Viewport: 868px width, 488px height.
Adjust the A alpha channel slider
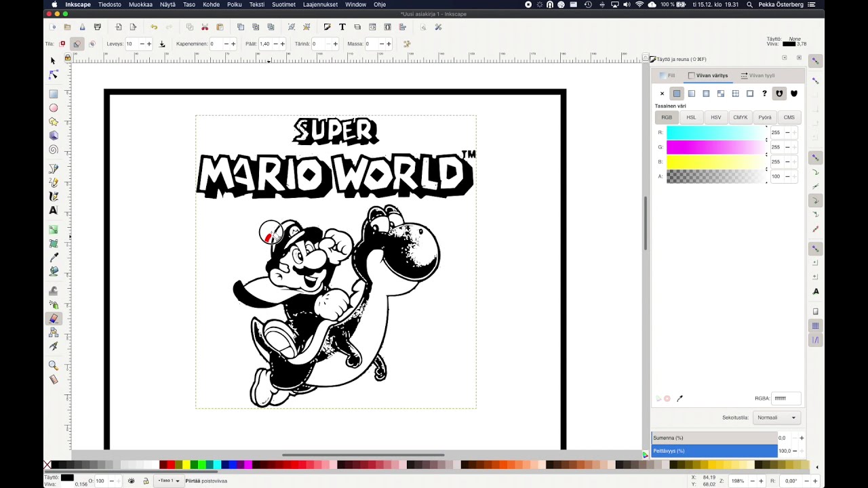tap(716, 176)
